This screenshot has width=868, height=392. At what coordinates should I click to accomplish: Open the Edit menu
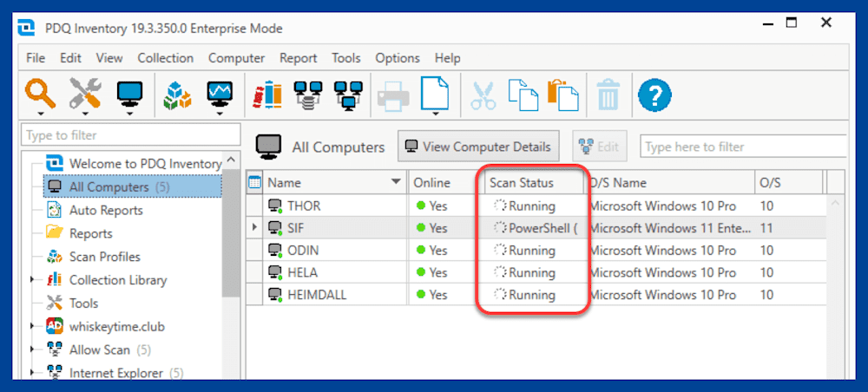[x=70, y=58]
